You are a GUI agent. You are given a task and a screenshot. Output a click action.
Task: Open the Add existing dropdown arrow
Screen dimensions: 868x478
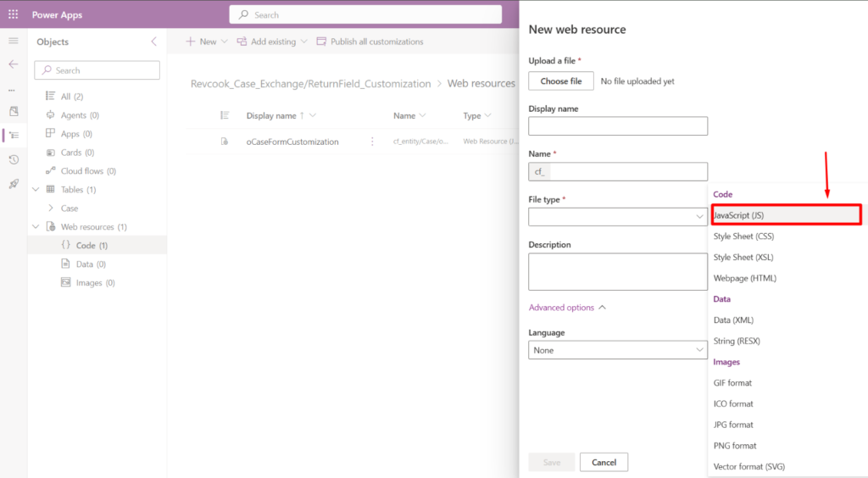click(304, 42)
